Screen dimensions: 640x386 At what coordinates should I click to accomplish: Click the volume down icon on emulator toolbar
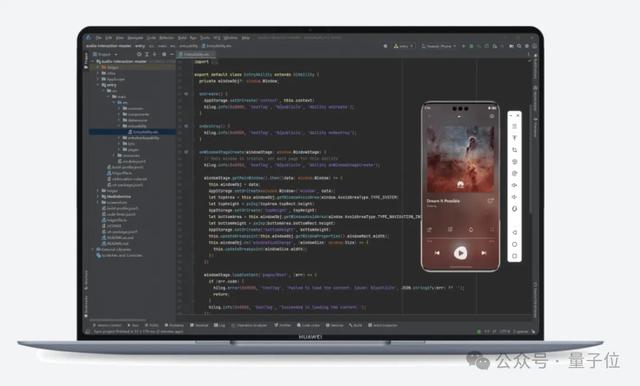coord(515,197)
